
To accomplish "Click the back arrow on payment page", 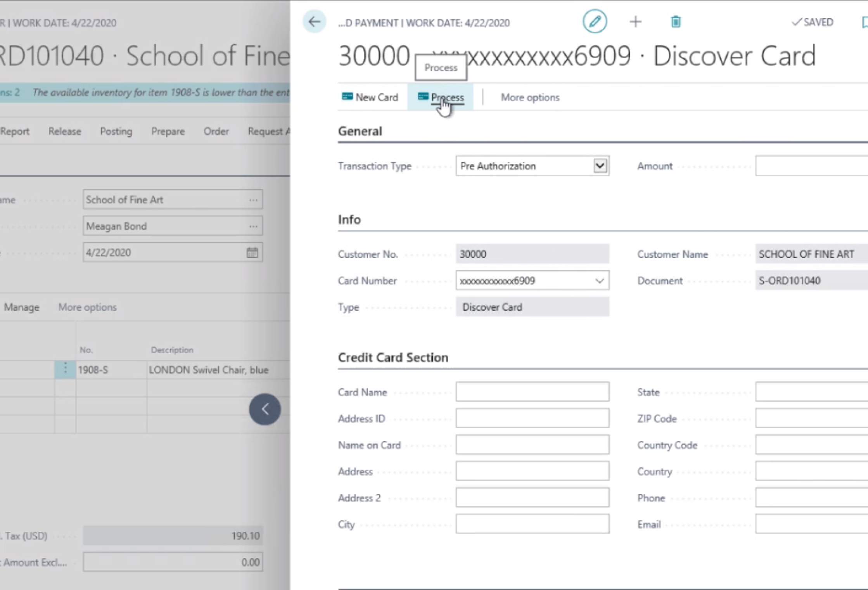I will (314, 22).
